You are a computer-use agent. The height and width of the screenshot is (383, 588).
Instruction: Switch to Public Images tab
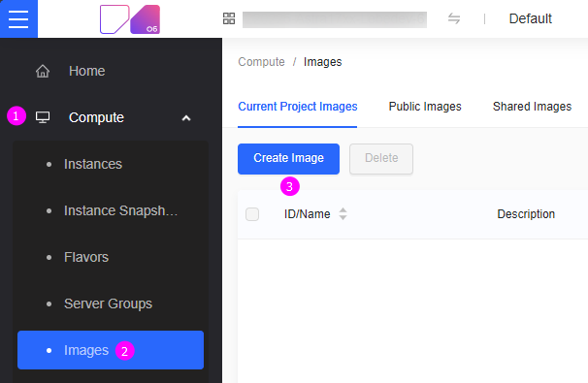click(425, 107)
